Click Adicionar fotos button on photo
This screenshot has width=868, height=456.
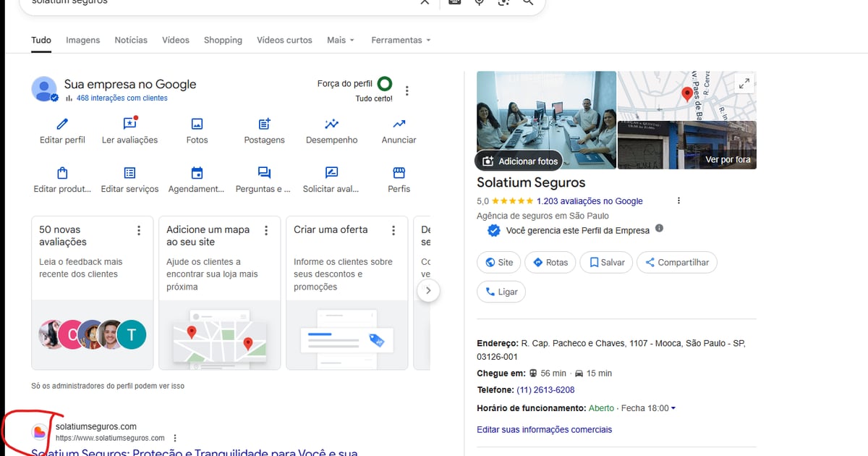(x=519, y=161)
